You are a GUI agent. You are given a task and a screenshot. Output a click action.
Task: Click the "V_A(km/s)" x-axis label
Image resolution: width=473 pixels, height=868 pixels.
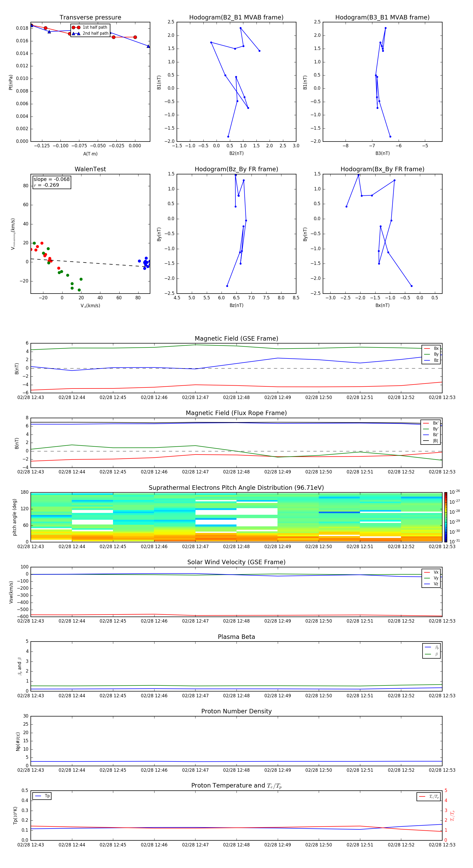[90, 306]
